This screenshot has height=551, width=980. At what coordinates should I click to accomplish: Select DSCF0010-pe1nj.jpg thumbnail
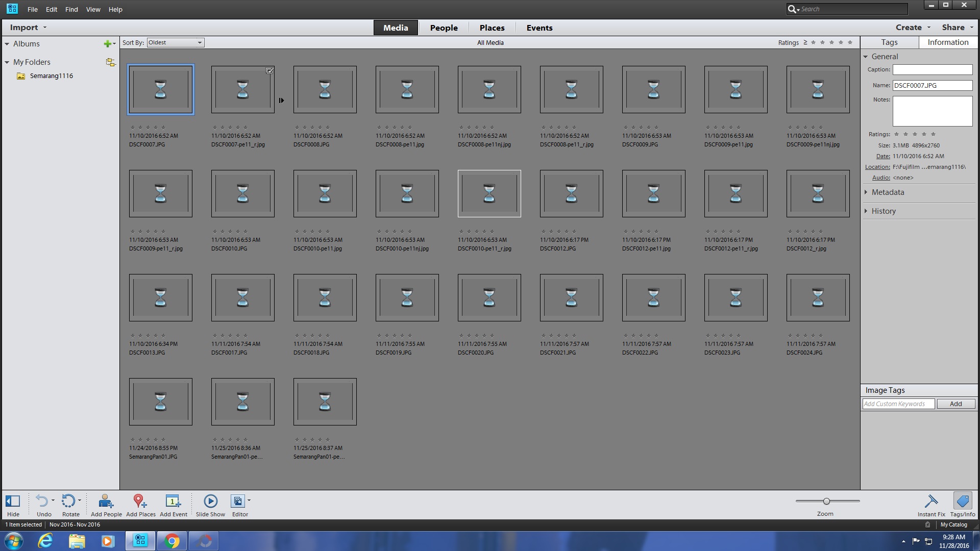pos(406,193)
